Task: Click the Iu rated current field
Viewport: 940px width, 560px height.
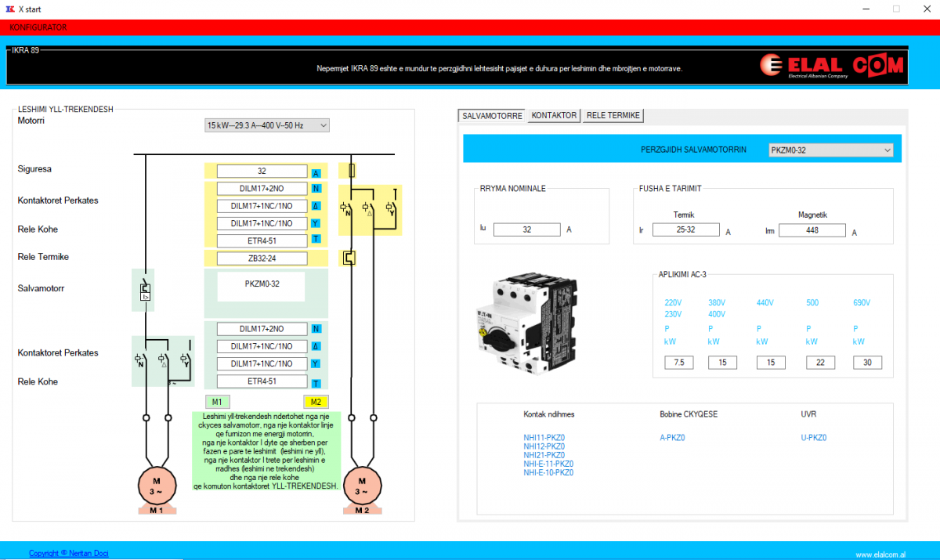Action: click(526, 229)
